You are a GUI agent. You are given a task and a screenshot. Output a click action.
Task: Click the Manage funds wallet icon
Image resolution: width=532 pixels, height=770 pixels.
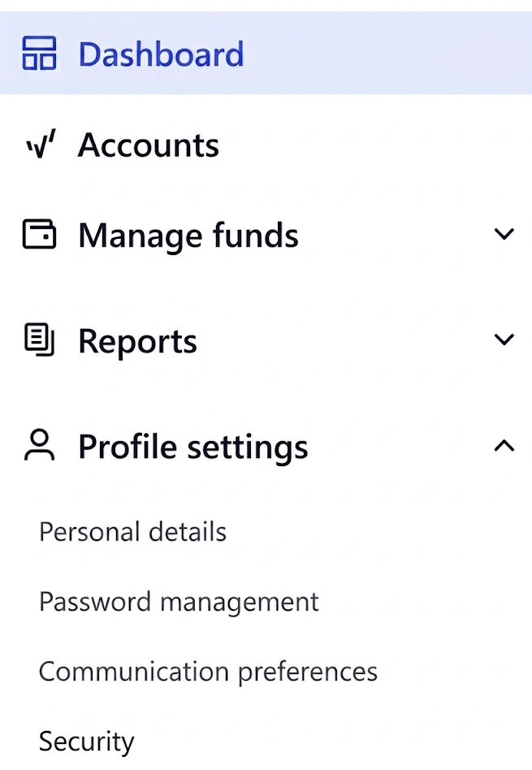[x=39, y=234]
